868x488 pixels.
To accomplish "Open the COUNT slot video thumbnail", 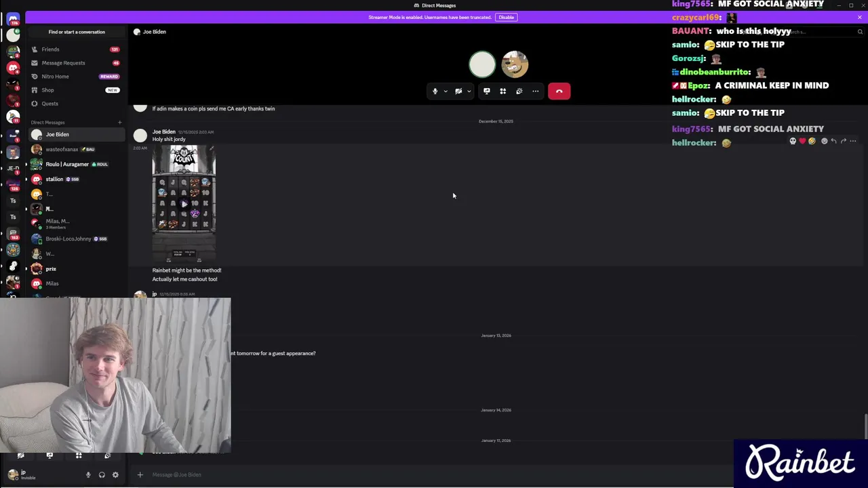I will 184,203.
